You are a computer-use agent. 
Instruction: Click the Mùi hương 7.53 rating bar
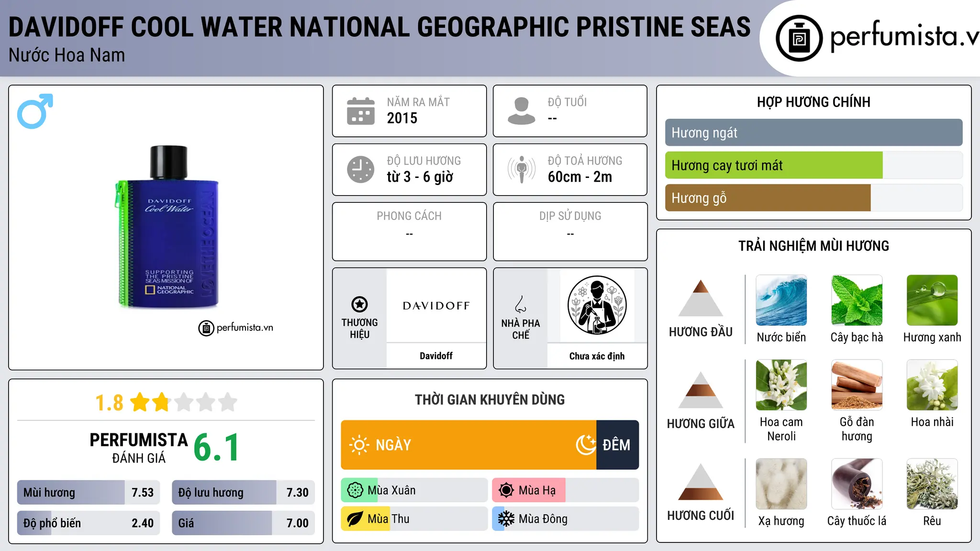click(89, 493)
